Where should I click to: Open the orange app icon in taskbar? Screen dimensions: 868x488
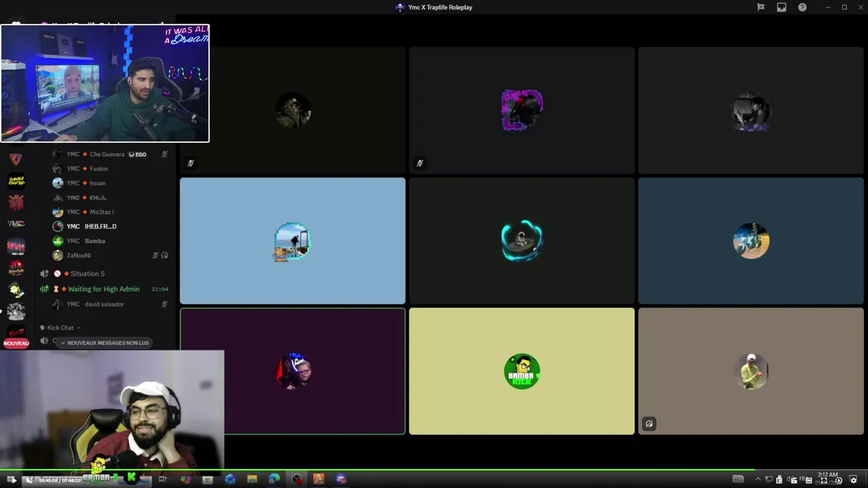[319, 479]
